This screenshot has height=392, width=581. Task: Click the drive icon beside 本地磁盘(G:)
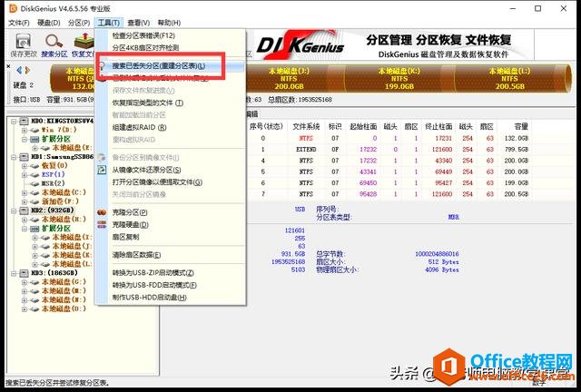click(x=34, y=282)
